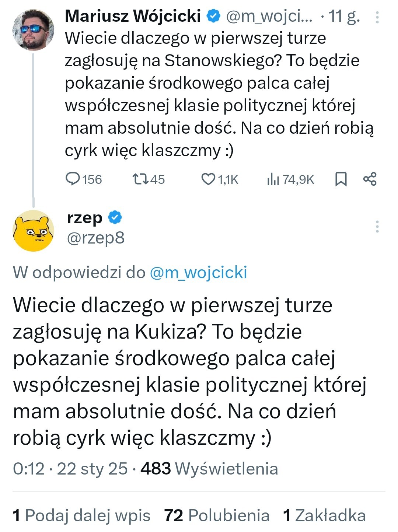Viewport: 398px width, 532px height.
Task: Open reply comments on Mariusz Wójcicki's post
Action: click(x=73, y=179)
